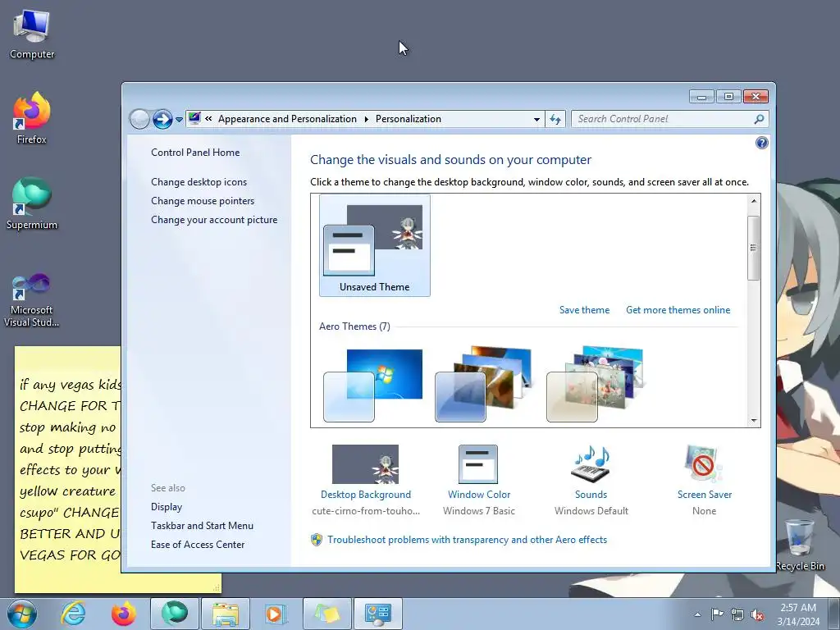Screen dimensions: 840x630
Task: Click the Personalization breadcrumb
Action: tap(409, 119)
